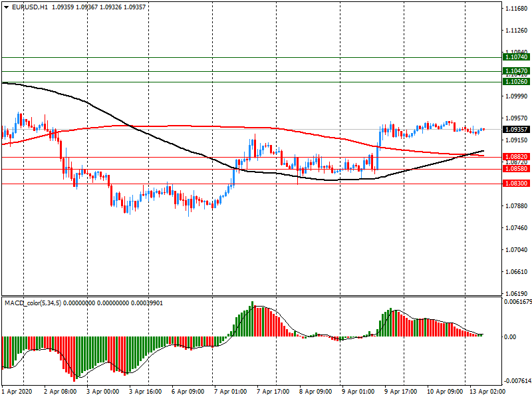Screen dimensions: 532x399
Task: Click the 9 Apr 01:00 time axis label
Action: 358,392
